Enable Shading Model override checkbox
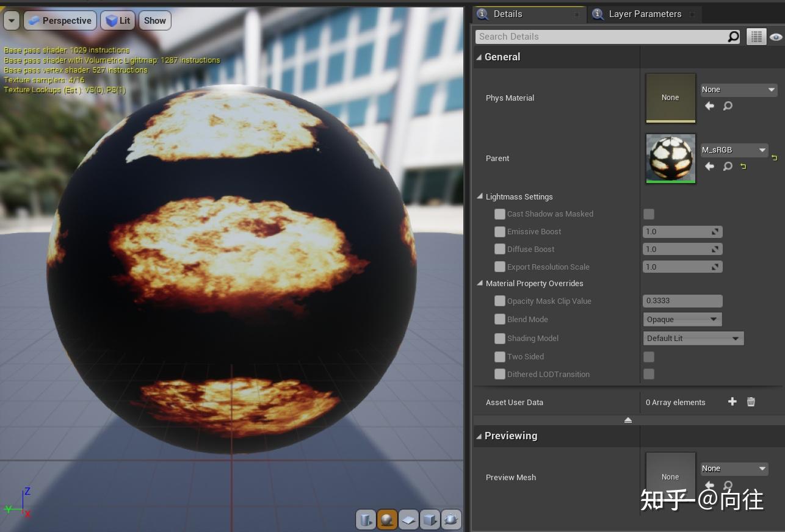 coord(500,338)
